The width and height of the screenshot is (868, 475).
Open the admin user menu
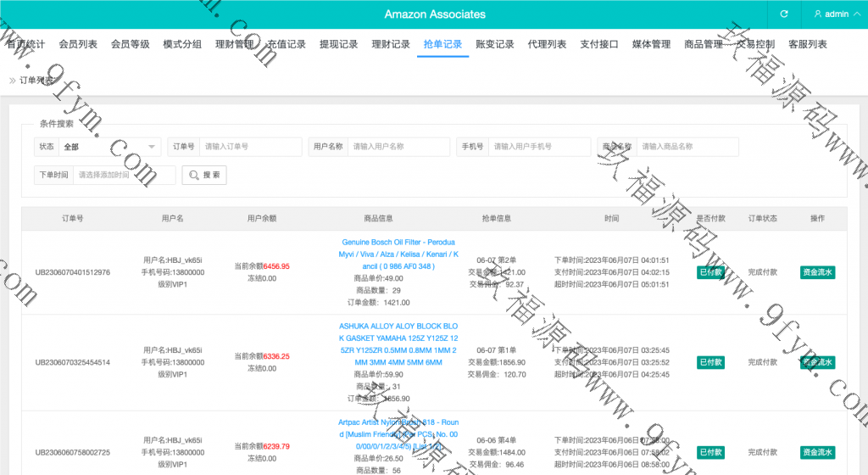(x=831, y=14)
